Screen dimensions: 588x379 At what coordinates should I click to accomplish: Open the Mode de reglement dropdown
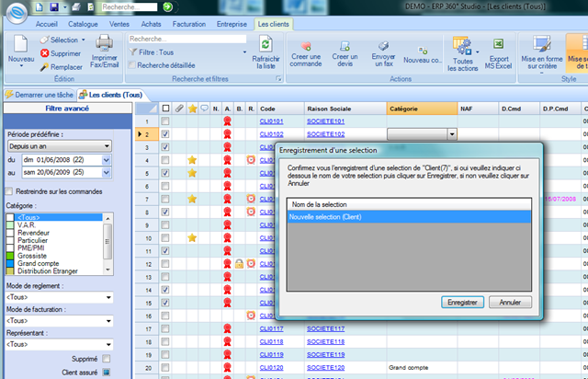coord(59,297)
